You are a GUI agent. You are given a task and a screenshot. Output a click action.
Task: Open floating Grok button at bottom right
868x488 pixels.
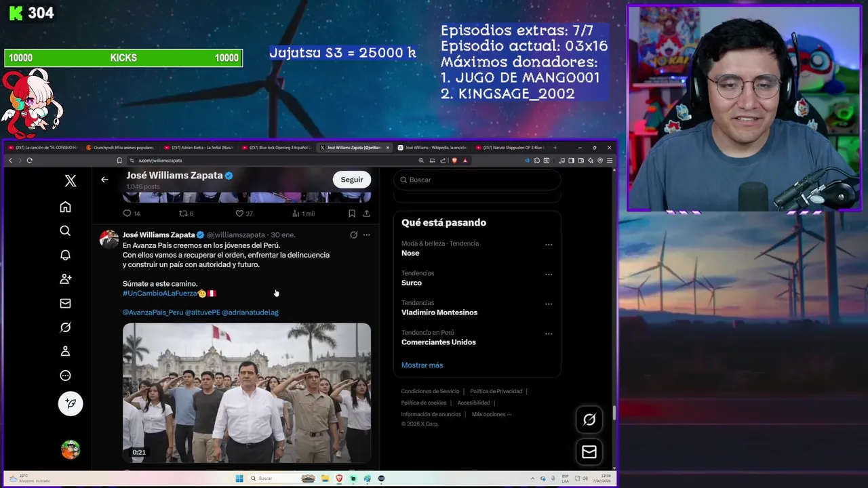pos(589,420)
